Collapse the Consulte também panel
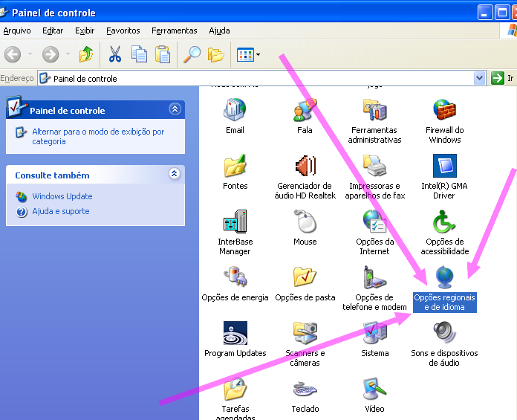This screenshot has width=517, height=420. [175, 173]
